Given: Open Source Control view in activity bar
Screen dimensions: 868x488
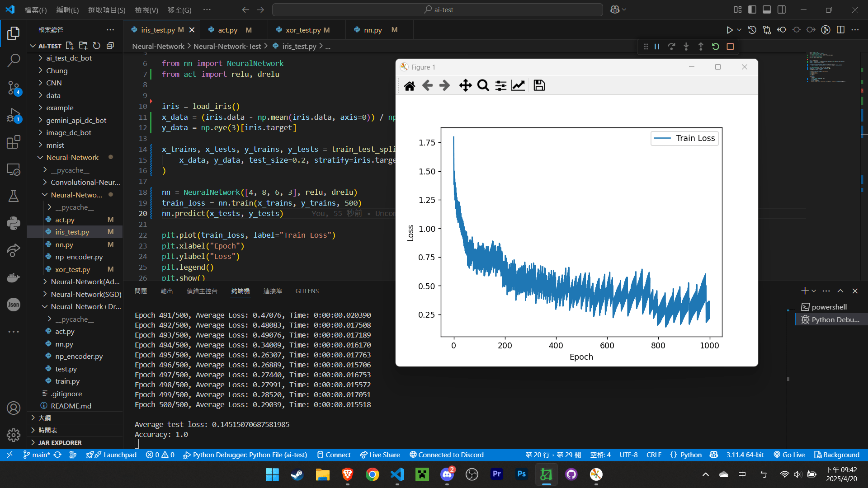Looking at the screenshot, I should point(14,88).
